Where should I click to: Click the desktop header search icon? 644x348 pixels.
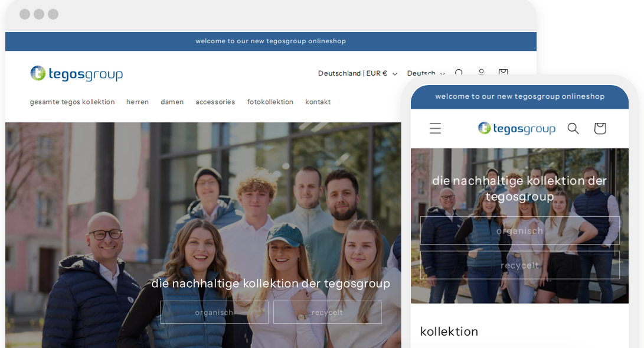pyautogui.click(x=459, y=73)
